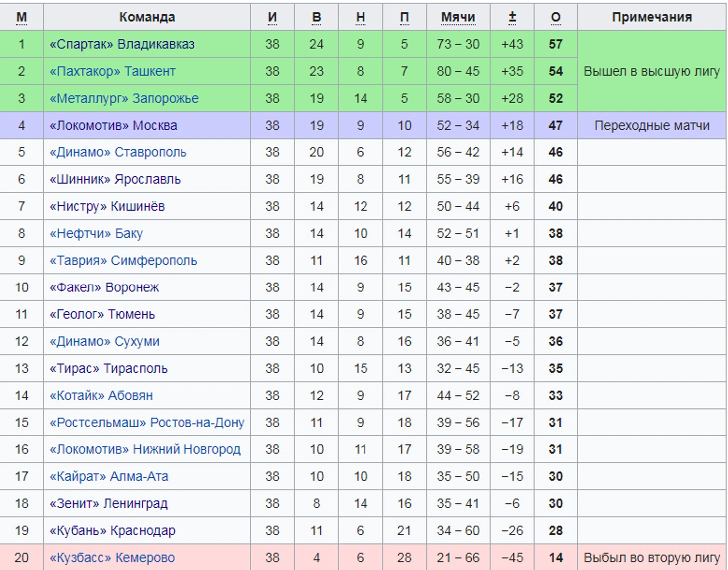Click «Таврия» Симферополь link

[x=123, y=260]
